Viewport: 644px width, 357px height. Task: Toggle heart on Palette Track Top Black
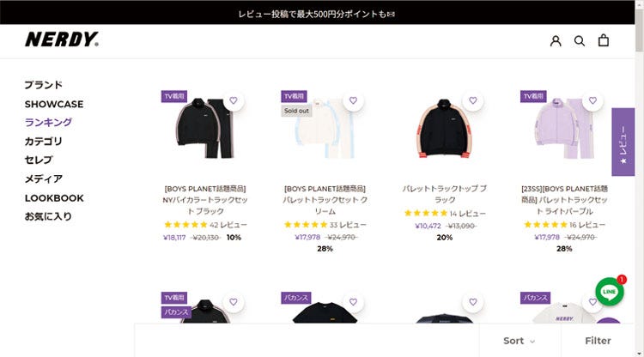(473, 100)
